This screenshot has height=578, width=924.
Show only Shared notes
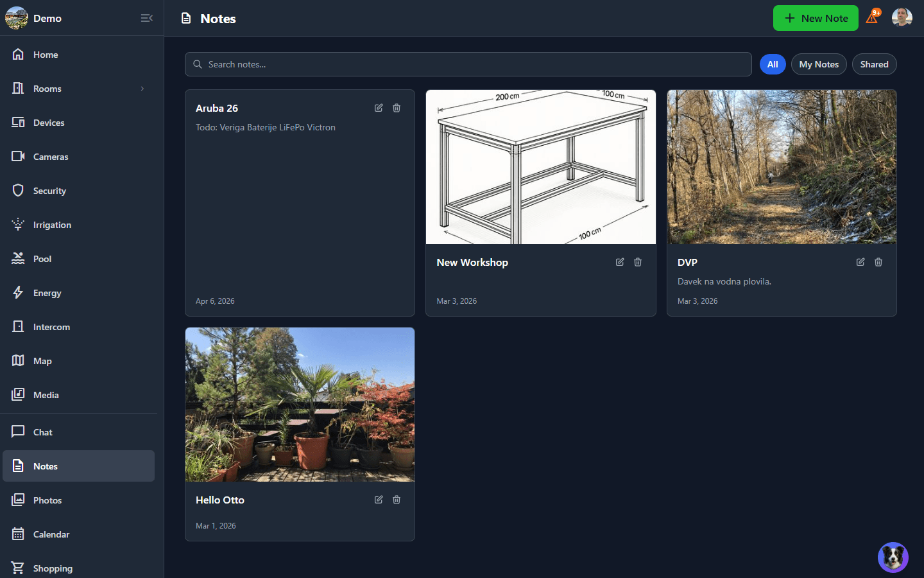pos(874,64)
